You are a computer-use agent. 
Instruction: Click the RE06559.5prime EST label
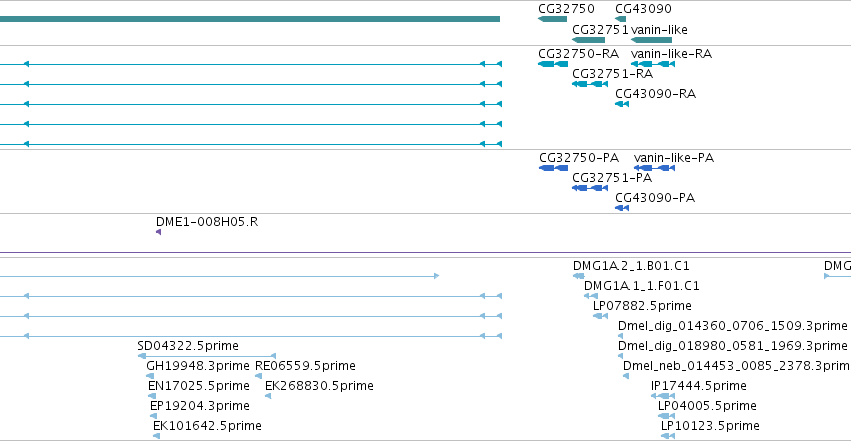click(305, 366)
